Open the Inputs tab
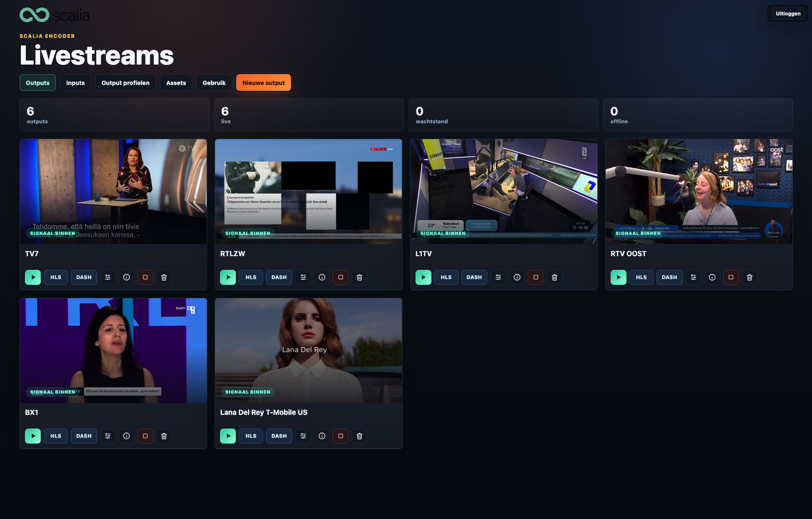The height and width of the screenshot is (519, 812). pos(75,83)
